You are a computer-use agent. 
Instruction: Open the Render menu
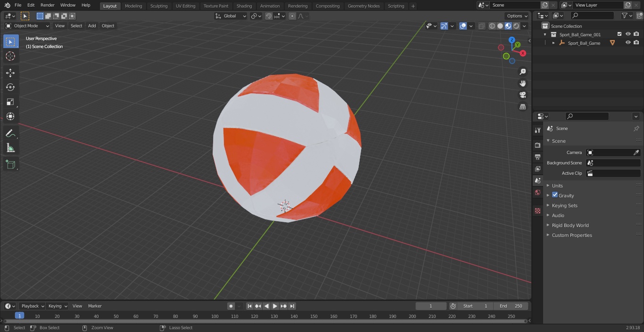[x=47, y=5]
